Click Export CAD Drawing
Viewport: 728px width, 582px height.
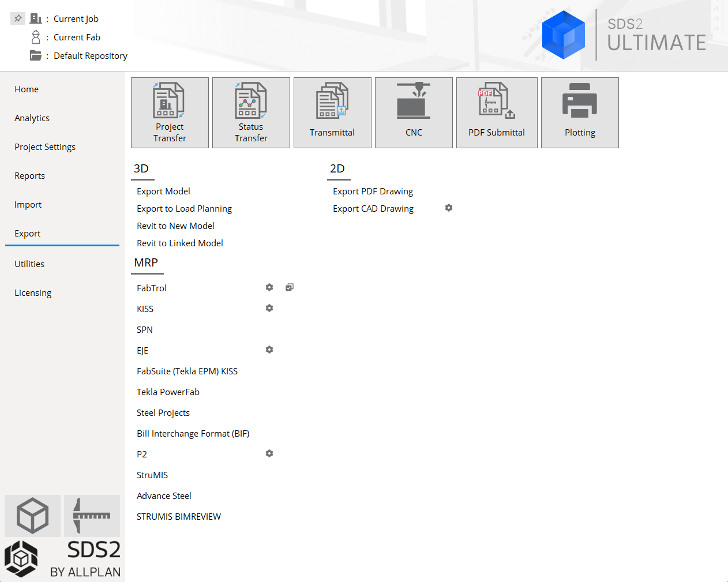pos(373,209)
